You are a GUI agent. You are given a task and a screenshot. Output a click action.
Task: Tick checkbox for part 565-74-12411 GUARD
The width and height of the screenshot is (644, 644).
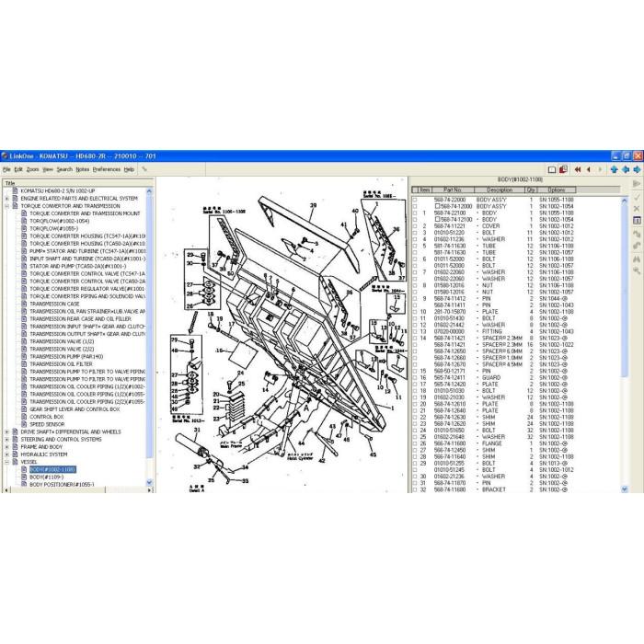414,378
